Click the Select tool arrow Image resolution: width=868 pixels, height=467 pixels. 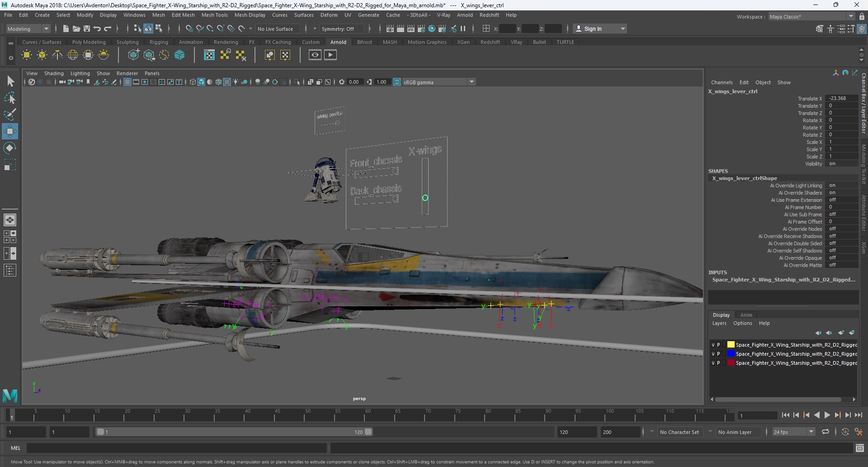10,81
